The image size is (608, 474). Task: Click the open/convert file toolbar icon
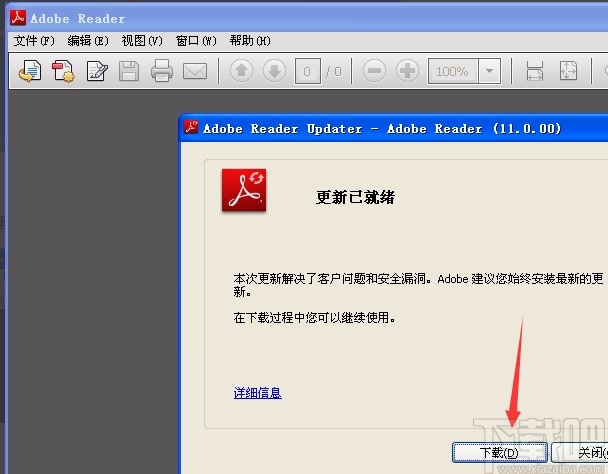30,71
